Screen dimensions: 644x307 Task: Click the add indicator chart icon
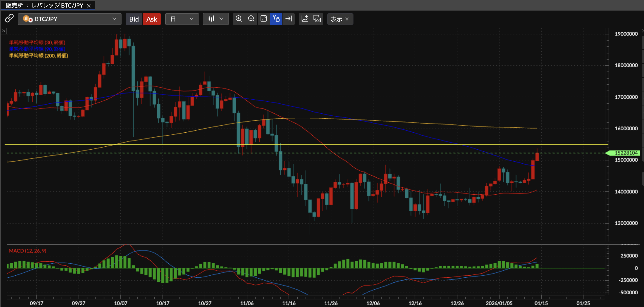click(305, 19)
